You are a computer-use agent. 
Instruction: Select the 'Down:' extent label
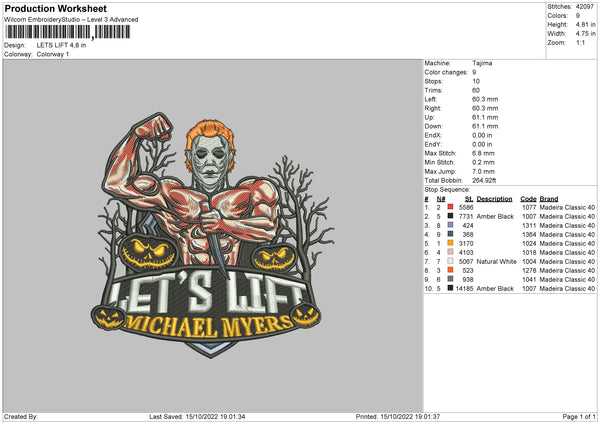(434, 126)
